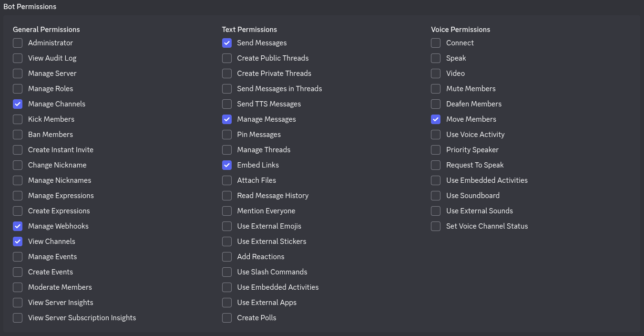This screenshot has height=336, width=644.
Task: Enable Create Public Threads
Action: coord(227,58)
